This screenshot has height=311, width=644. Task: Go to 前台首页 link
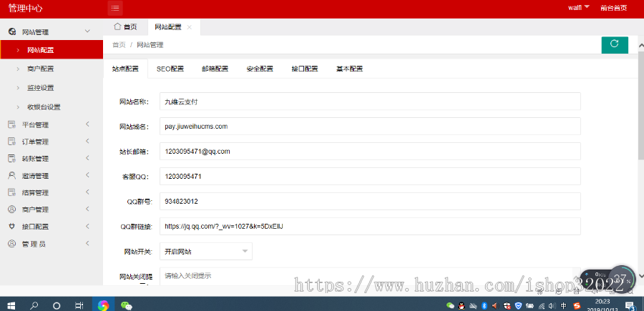coord(614,7)
